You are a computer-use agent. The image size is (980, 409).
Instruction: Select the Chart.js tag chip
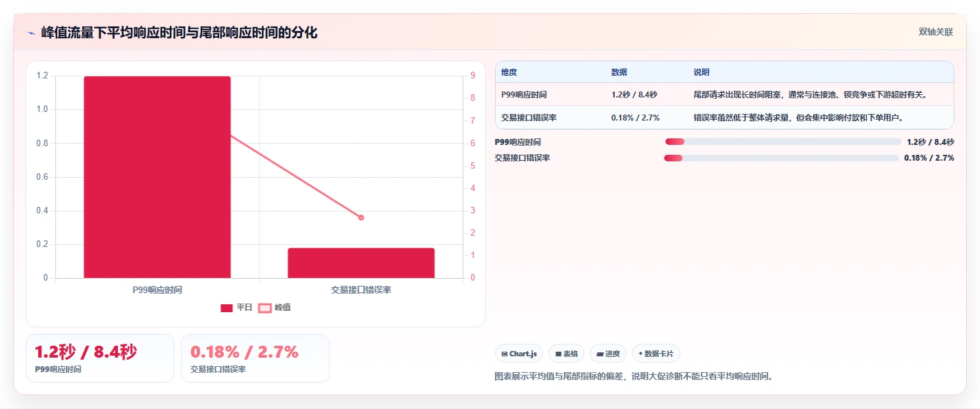pyautogui.click(x=519, y=354)
